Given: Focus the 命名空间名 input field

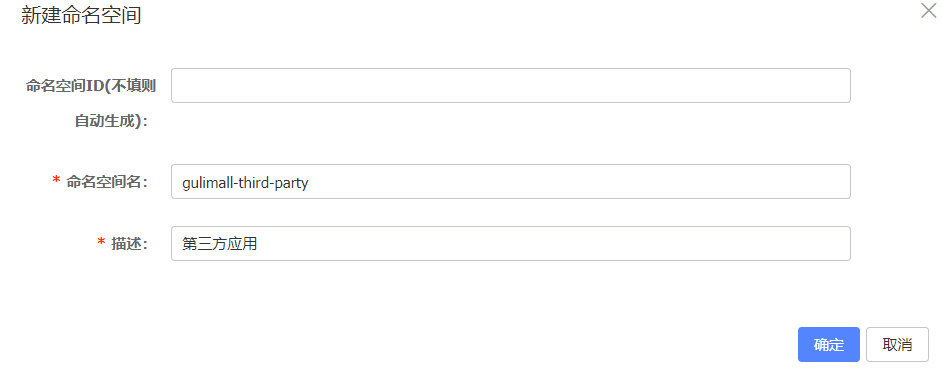Looking at the screenshot, I should (x=511, y=181).
